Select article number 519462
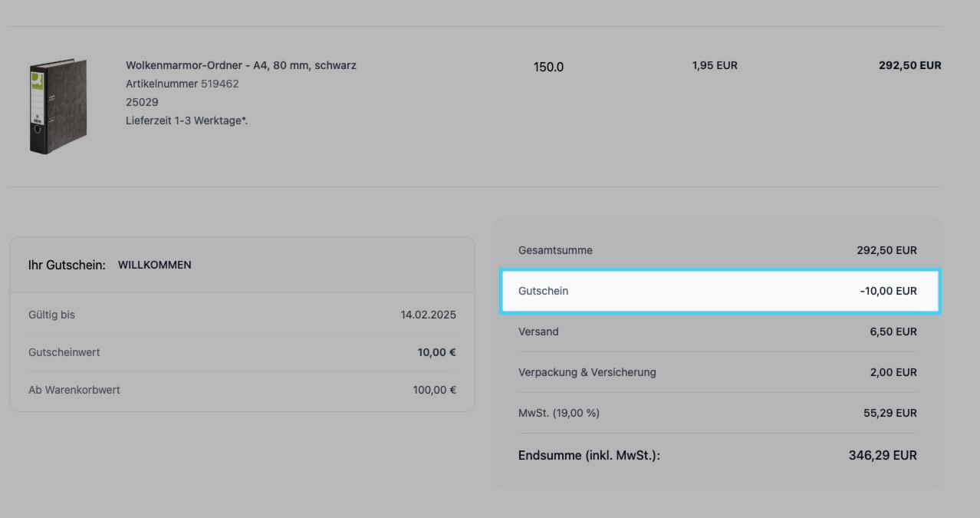The image size is (980, 518). 219,84
